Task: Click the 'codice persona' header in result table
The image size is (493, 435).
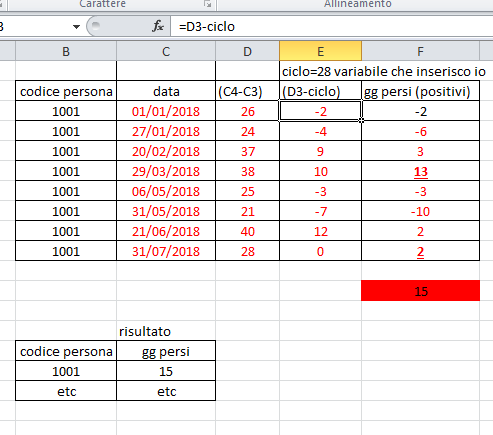Action: coord(66,351)
